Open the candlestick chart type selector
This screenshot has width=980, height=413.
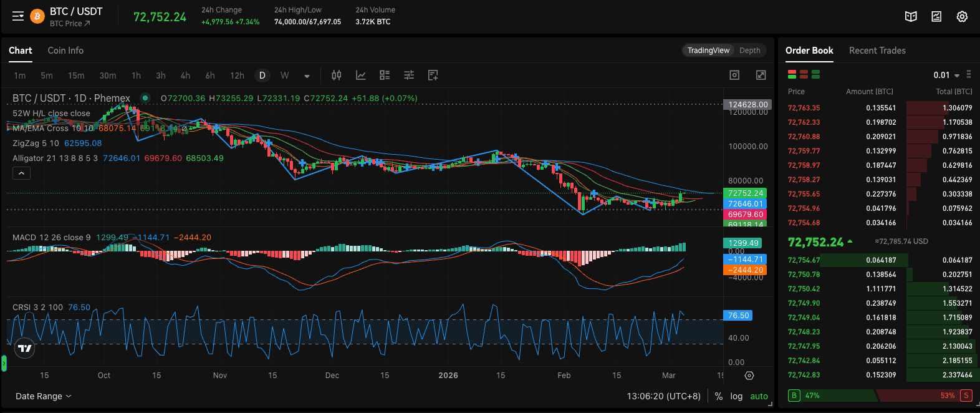(x=337, y=75)
